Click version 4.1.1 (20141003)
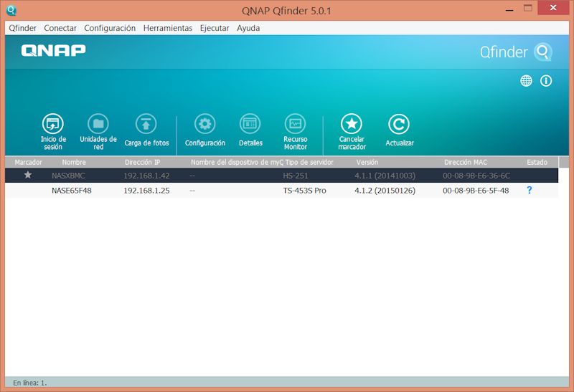Screen dimensions: 574x392 click(385, 176)
